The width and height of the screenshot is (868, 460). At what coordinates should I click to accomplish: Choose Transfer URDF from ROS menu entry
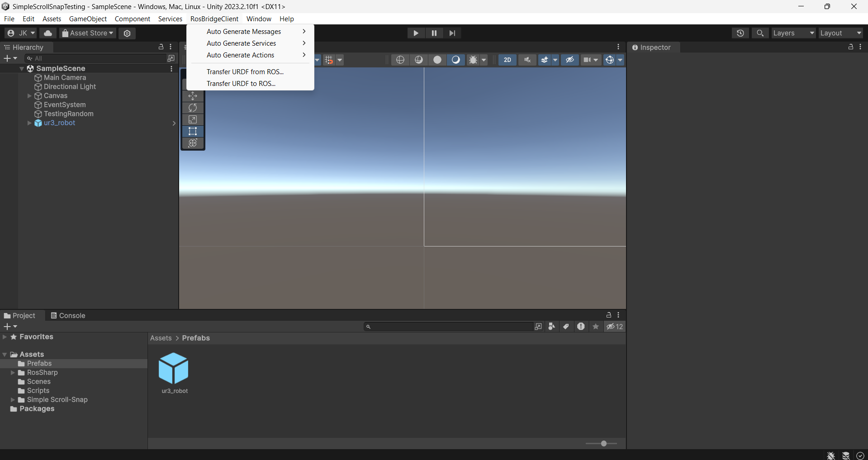245,71
